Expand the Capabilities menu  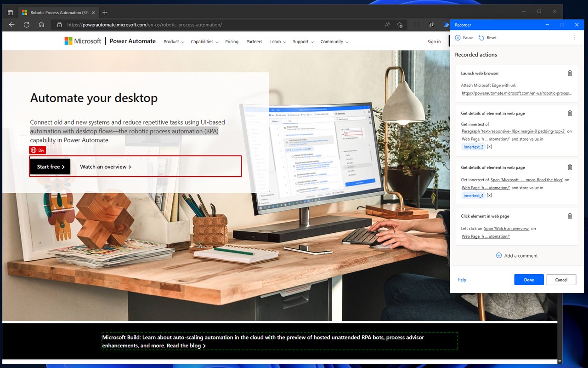pyautogui.click(x=204, y=42)
